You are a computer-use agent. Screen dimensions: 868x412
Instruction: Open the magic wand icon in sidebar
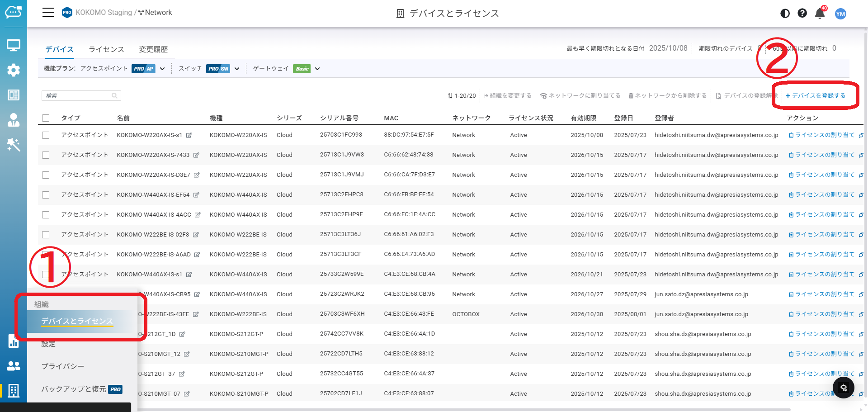pos(14,145)
